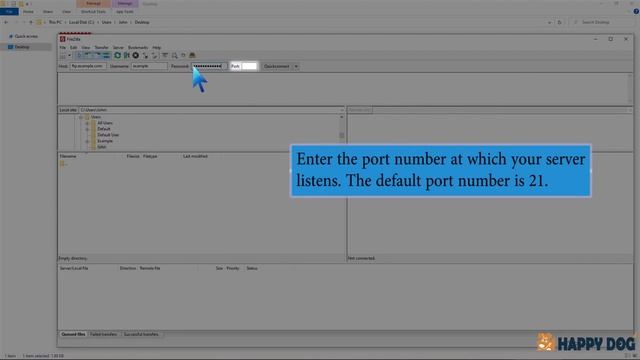The image size is (640, 360).
Task: Click the local tree vertical scrollbar
Action: tap(342, 132)
